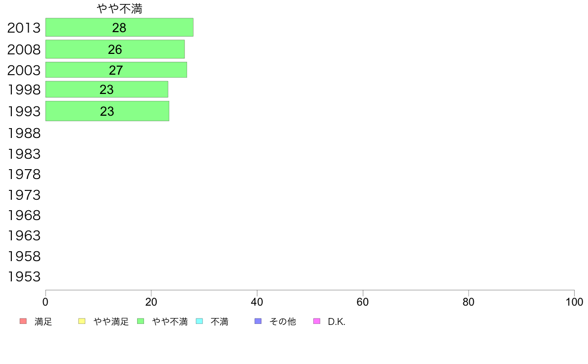Click the blue その他 legend swatch

click(x=258, y=321)
